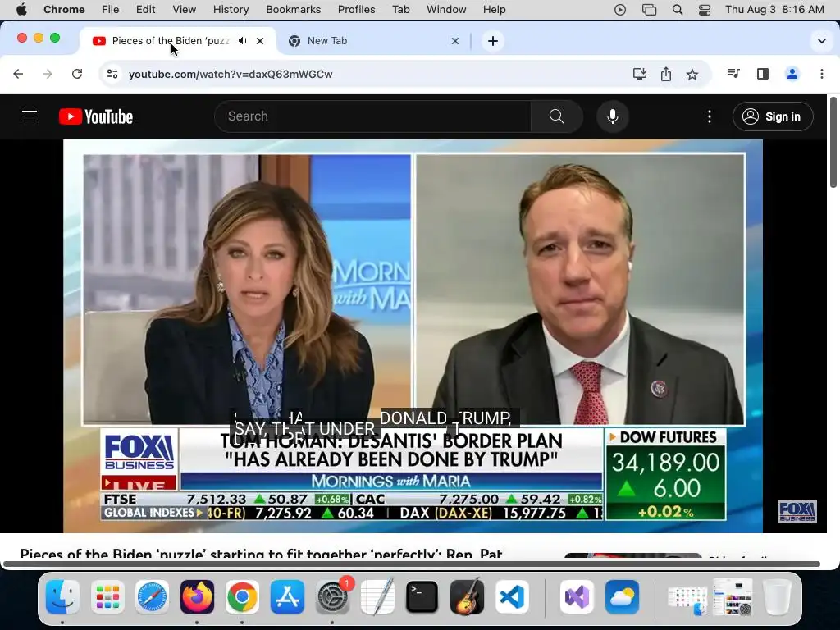The height and width of the screenshot is (630, 840).
Task: Click the Now Playing menu bar icon
Action: click(620, 9)
